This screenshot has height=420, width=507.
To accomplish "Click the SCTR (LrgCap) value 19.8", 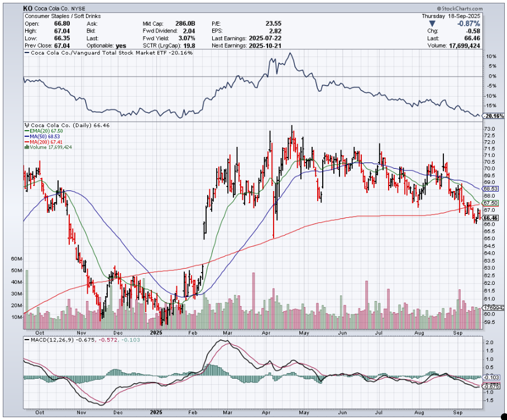I will (x=189, y=46).
